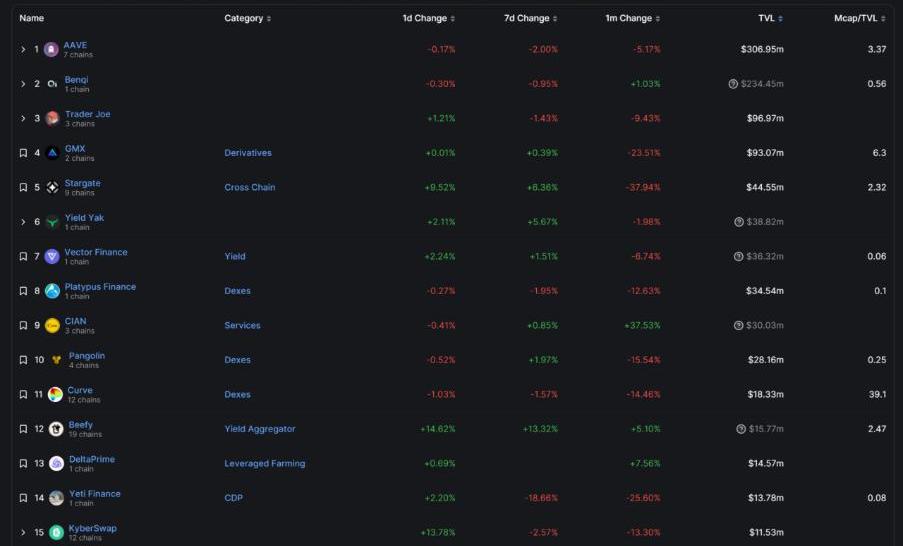Screen dimensions: 903x546
Task: Click the GMX protocol logo icon
Action: (52, 153)
